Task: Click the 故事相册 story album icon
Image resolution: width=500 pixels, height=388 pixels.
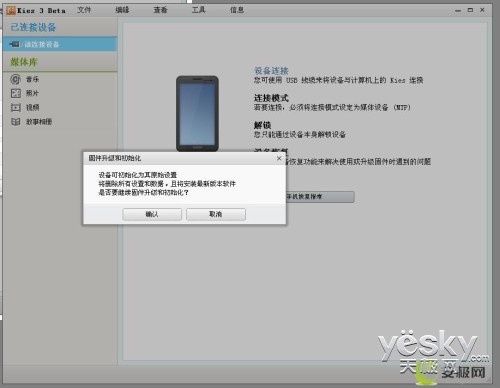Action: [16, 122]
